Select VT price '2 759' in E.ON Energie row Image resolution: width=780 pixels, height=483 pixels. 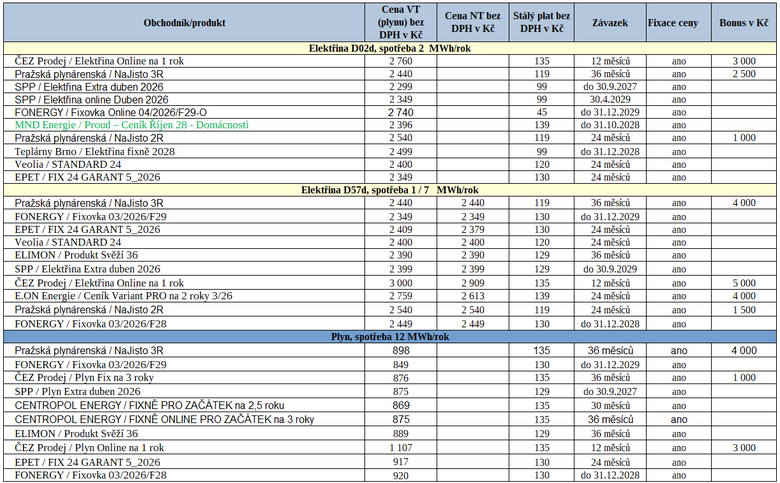400,296
